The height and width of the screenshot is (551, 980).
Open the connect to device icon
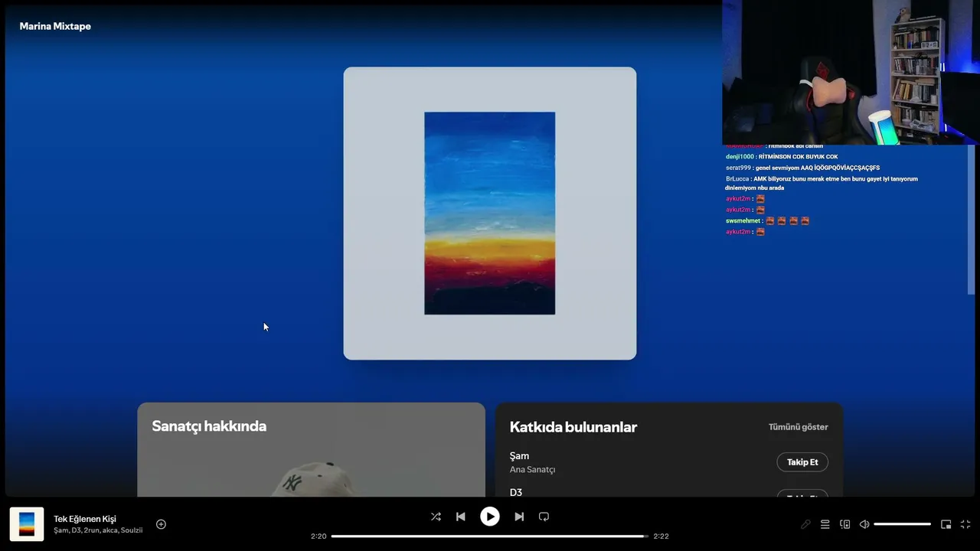[844, 524]
